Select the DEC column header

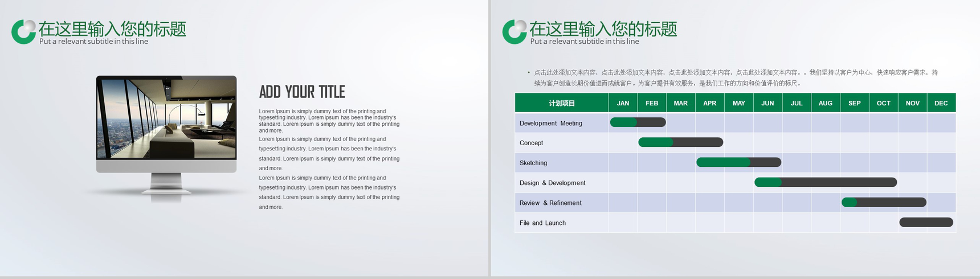click(x=941, y=103)
